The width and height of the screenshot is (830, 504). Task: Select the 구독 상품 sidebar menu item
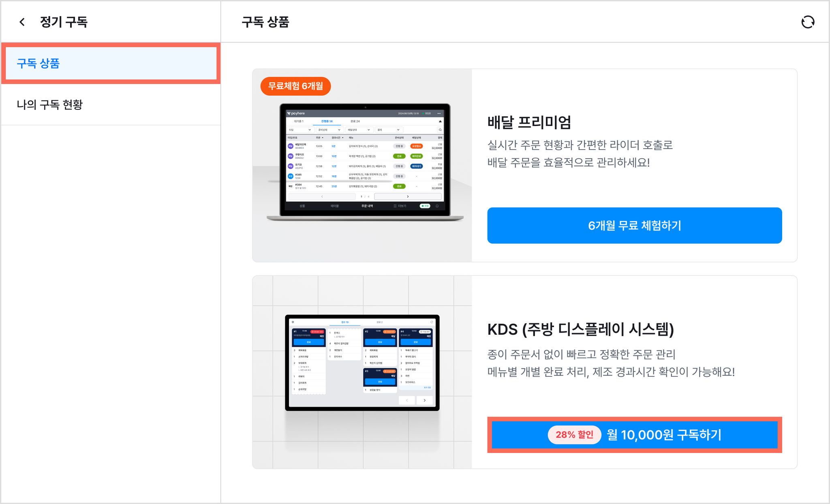[111, 63]
